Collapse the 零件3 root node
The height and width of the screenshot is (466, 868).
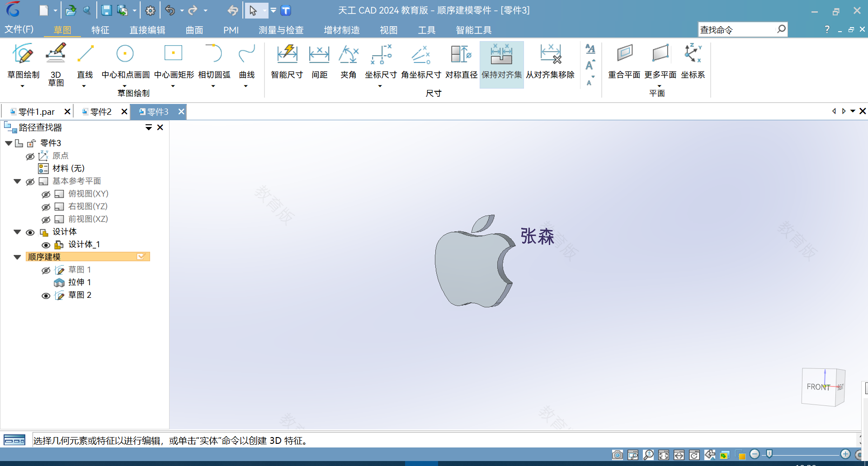[x=9, y=143]
